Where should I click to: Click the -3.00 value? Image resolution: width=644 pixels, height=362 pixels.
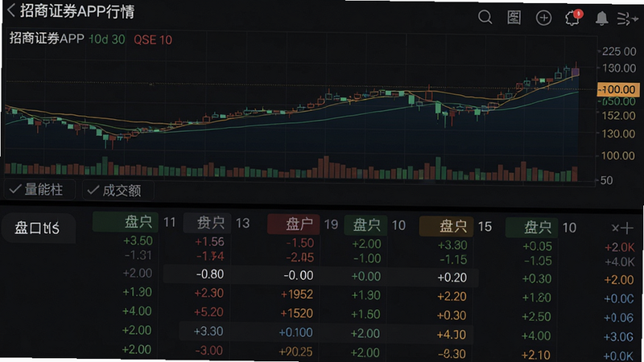pyautogui.click(x=209, y=351)
